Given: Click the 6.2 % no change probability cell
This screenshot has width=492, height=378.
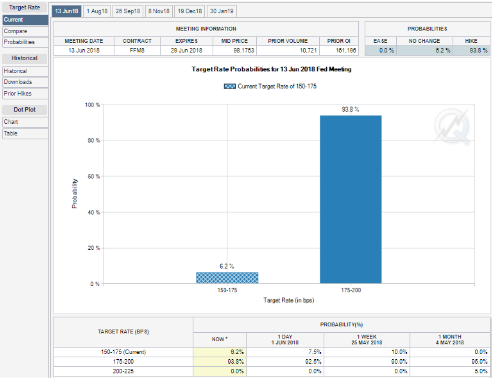Looking at the screenshot, I should click(x=424, y=51).
